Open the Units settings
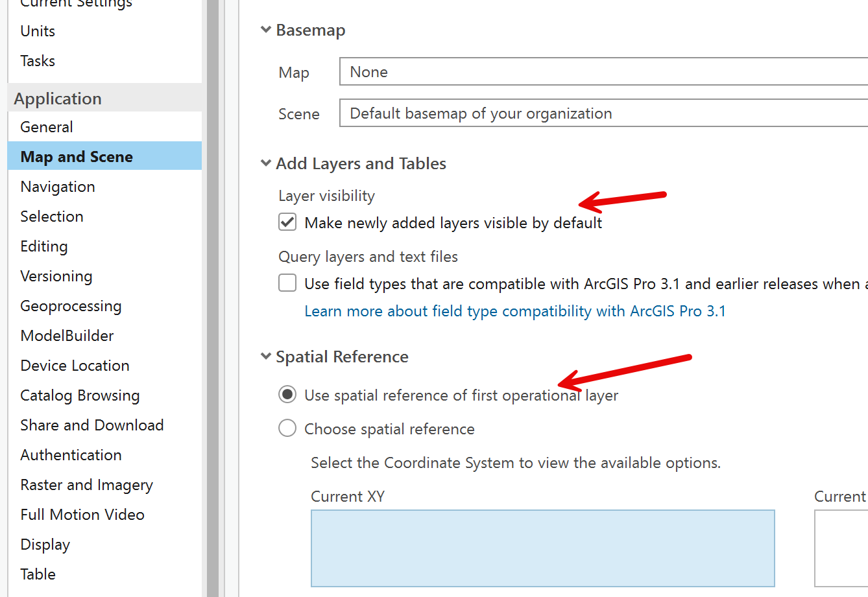868x597 pixels. (x=38, y=31)
